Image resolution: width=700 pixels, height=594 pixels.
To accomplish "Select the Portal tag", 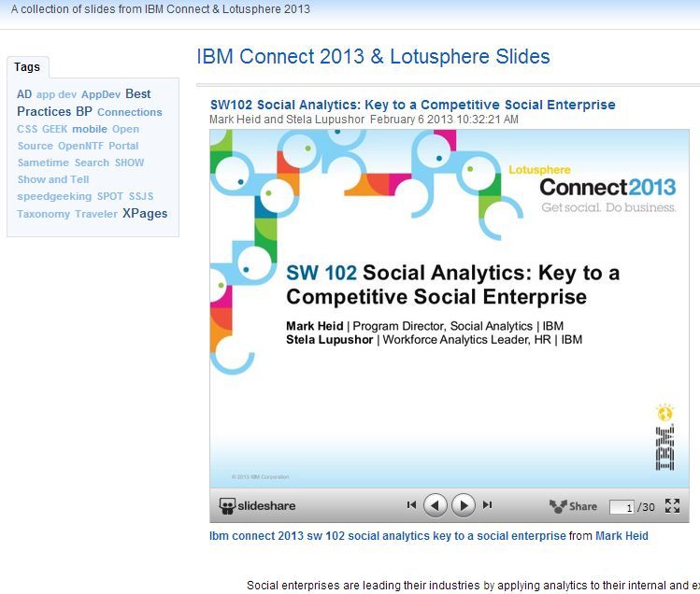I will [x=123, y=146].
